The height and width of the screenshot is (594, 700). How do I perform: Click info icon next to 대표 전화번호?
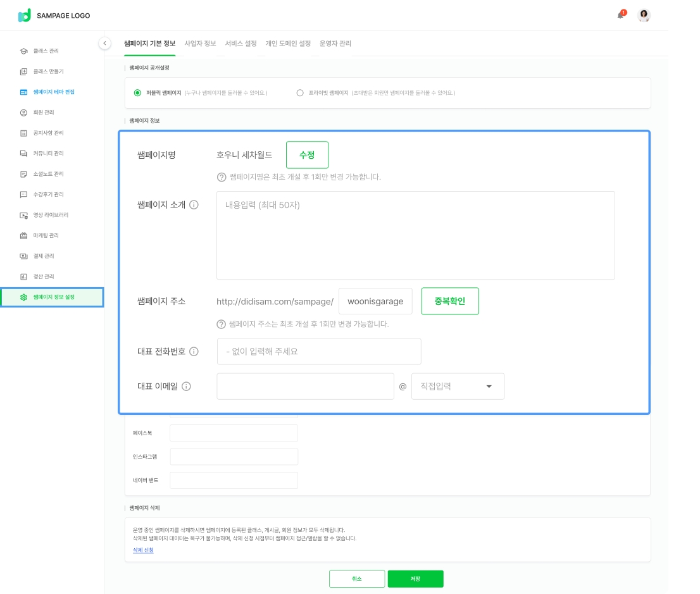[194, 352]
